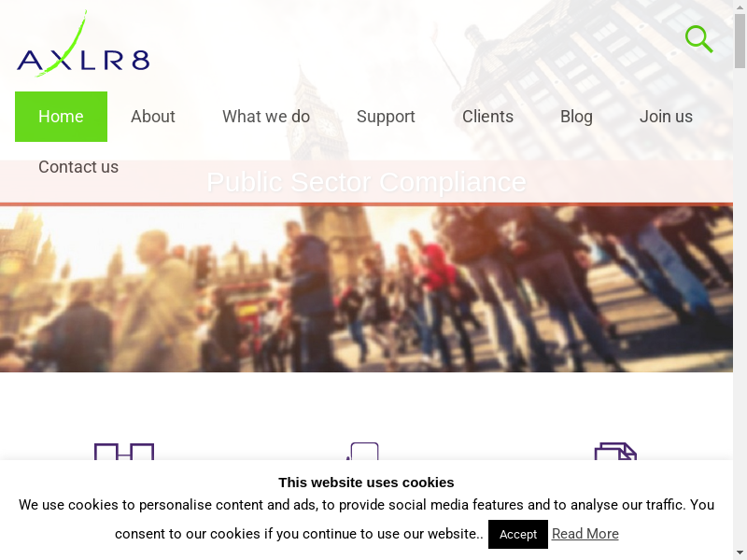Accept the cookie notice
The width and height of the screenshot is (747, 560).
[x=518, y=534]
